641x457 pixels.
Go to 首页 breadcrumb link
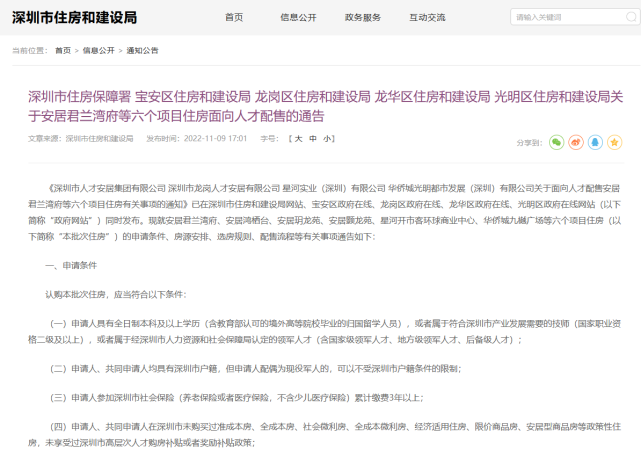click(x=63, y=51)
